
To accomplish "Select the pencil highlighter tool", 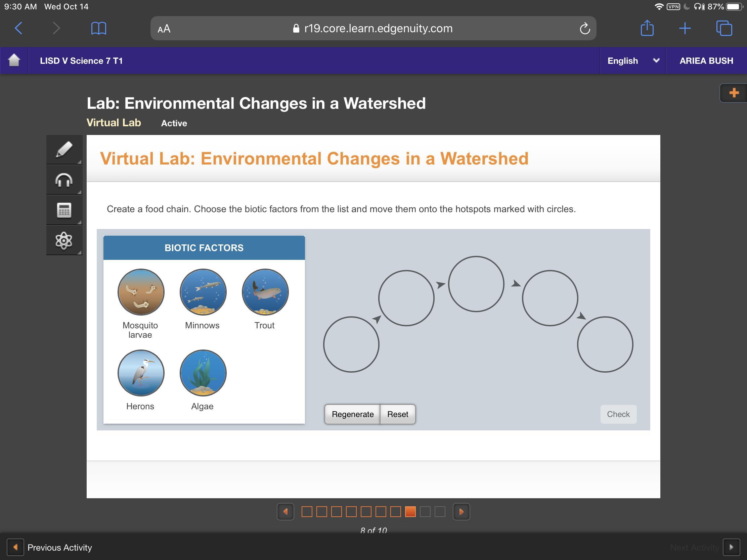I will [64, 149].
